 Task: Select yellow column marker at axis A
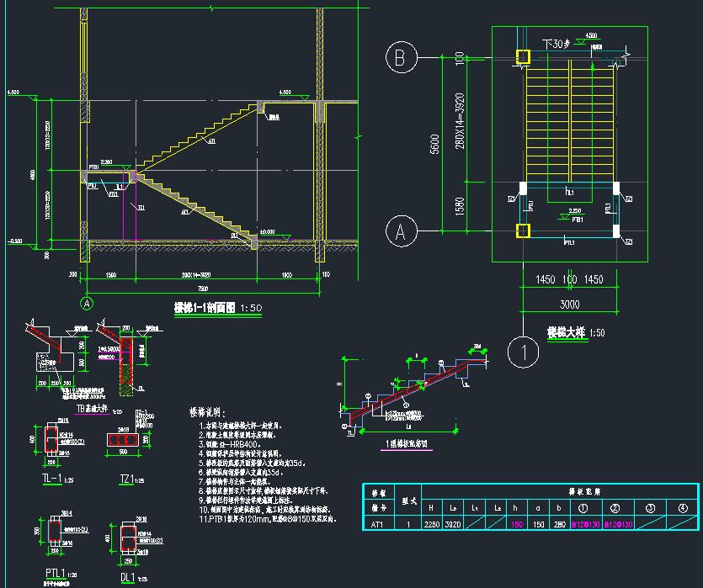(523, 230)
